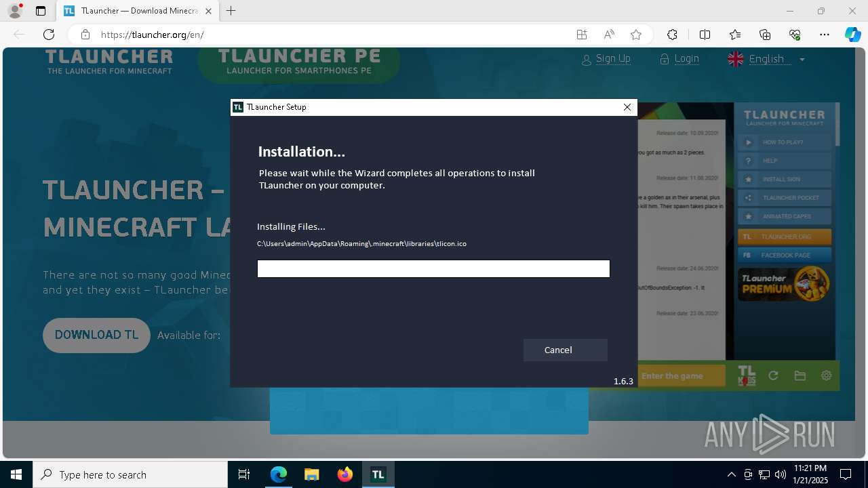Open the Favorites list
The height and width of the screenshot is (488, 868).
coord(735,35)
